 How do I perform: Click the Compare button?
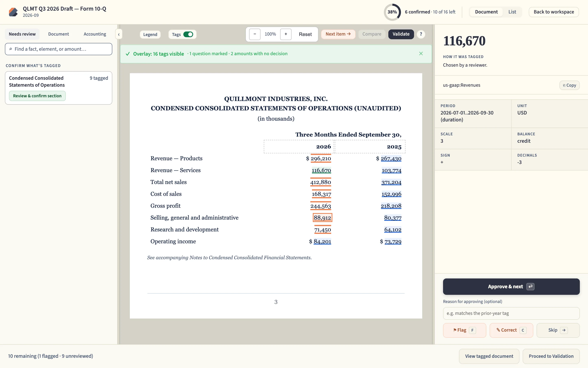[372, 34]
